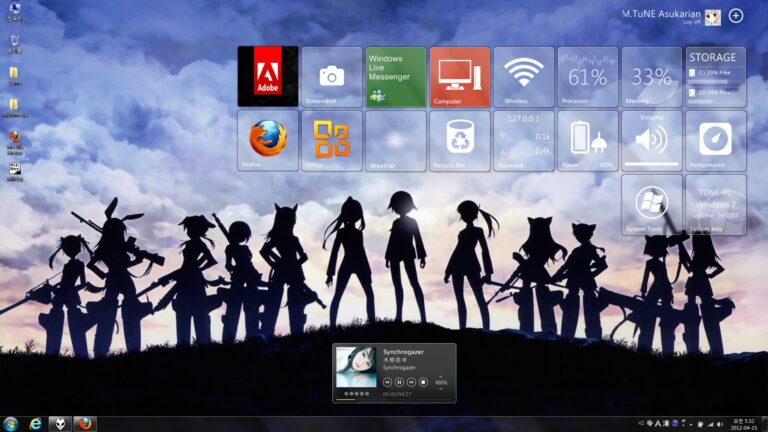This screenshot has height=432, width=768.
Task: Click the Network 127.0.0.1 tile
Action: click(x=524, y=141)
